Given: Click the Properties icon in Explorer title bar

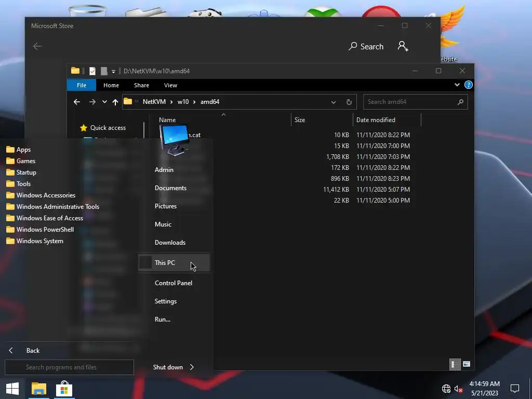Looking at the screenshot, I should 92,71.
